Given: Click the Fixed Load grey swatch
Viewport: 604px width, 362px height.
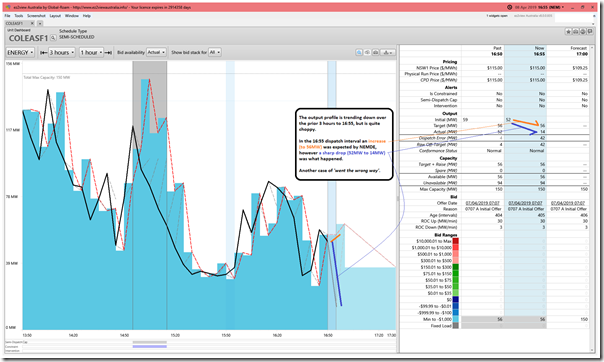Looking at the screenshot, I should pos(456,326).
